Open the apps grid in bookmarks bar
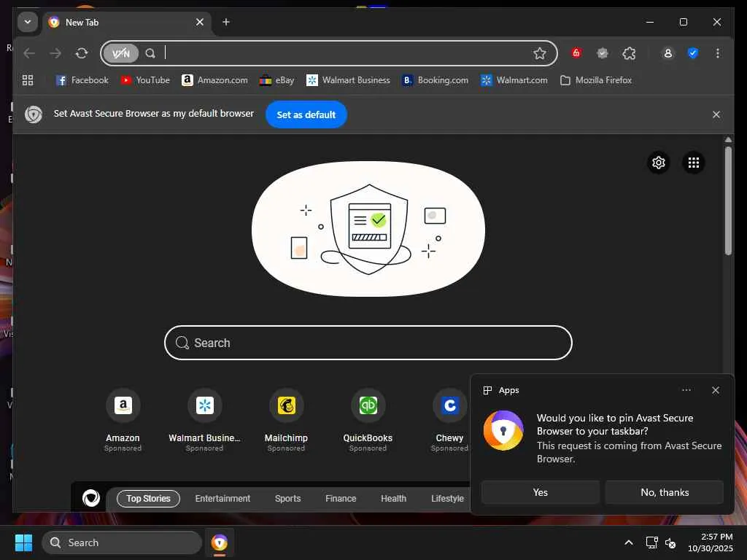 click(x=28, y=80)
